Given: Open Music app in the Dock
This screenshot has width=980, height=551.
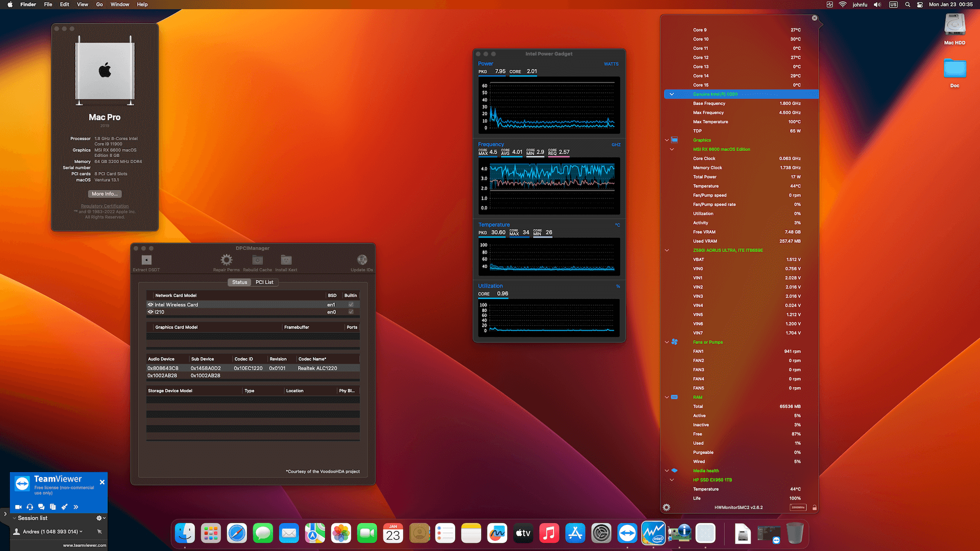Looking at the screenshot, I should (549, 534).
